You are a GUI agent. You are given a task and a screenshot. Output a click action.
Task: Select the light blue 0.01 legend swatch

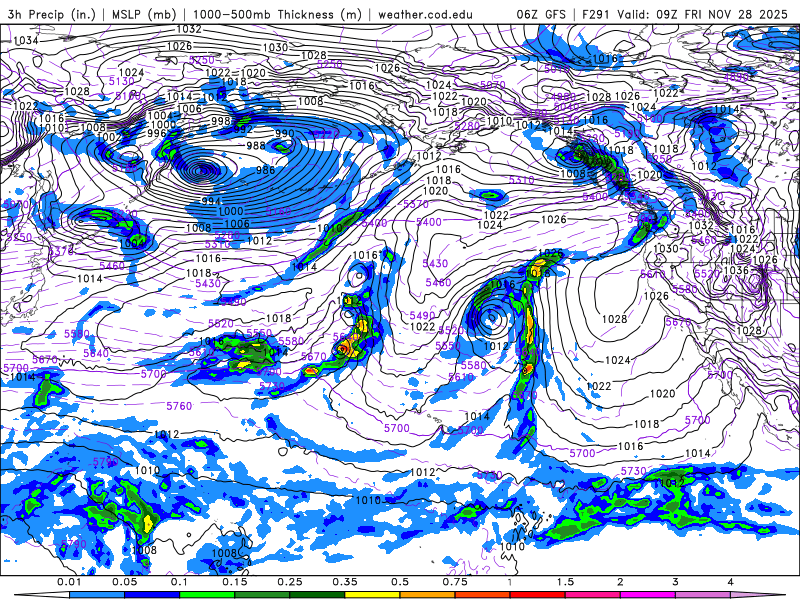[x=96, y=595]
